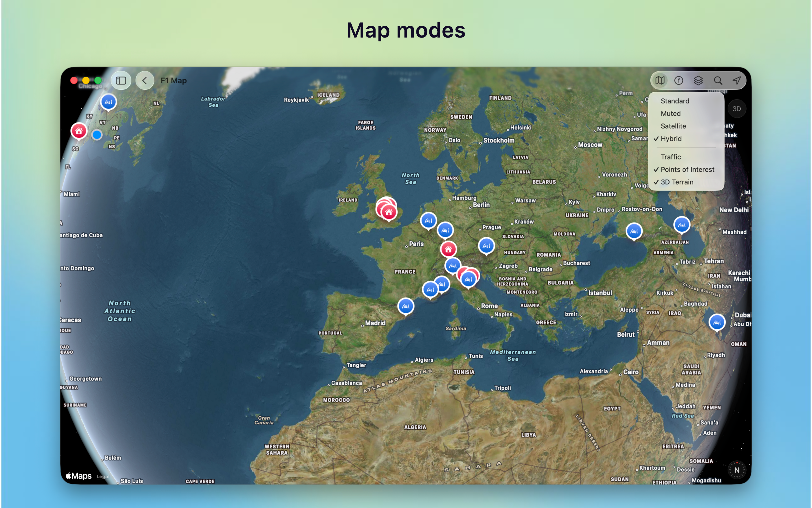812x508 pixels.
Task: Click the compass N indicator
Action: [736, 470]
